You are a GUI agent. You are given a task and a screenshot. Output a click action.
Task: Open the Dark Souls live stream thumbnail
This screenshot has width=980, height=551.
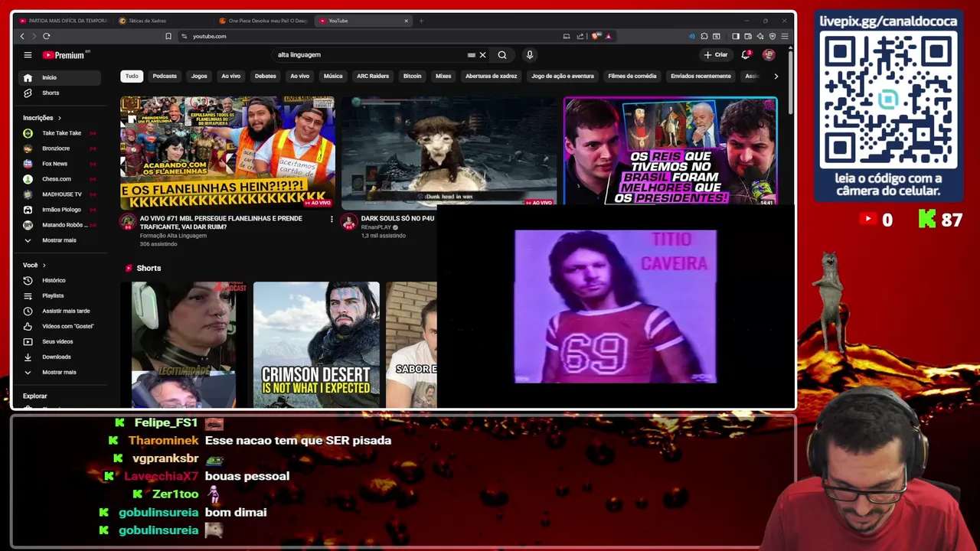[x=449, y=152]
